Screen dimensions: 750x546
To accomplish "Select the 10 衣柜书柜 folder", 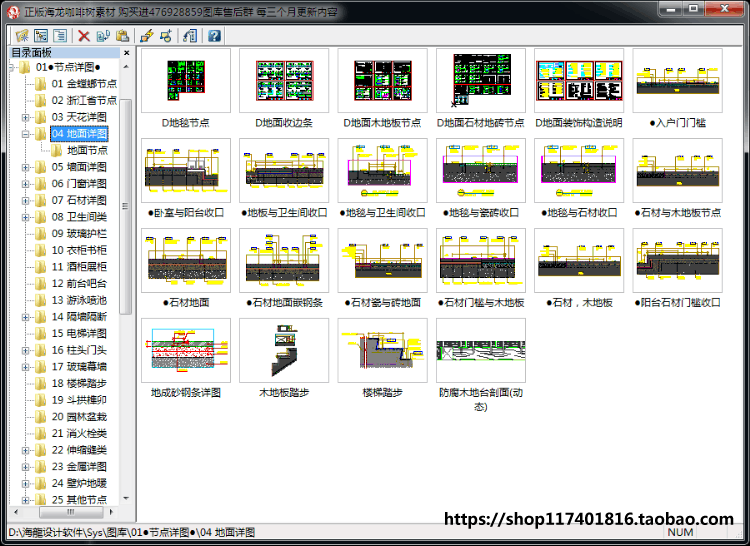I will click(x=79, y=251).
